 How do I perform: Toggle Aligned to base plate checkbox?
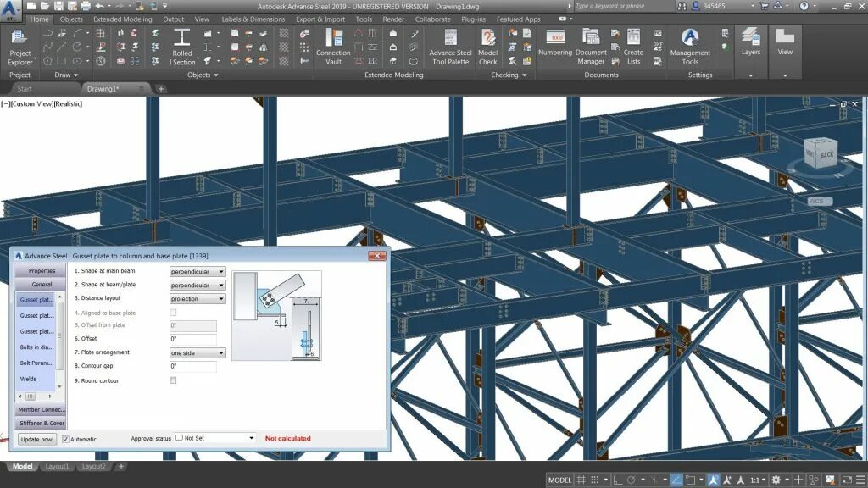pos(173,313)
